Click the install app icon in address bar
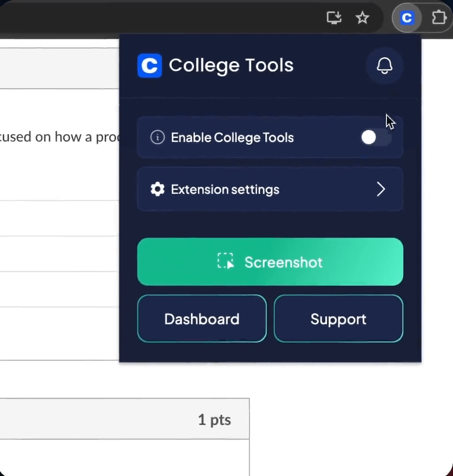Screen dimensions: 453x476 pyautogui.click(x=334, y=18)
